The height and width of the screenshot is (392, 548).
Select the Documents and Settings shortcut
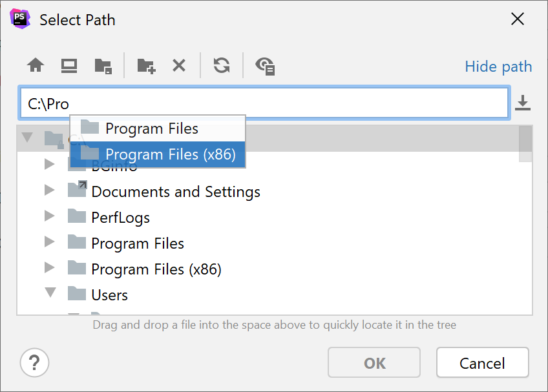click(176, 191)
